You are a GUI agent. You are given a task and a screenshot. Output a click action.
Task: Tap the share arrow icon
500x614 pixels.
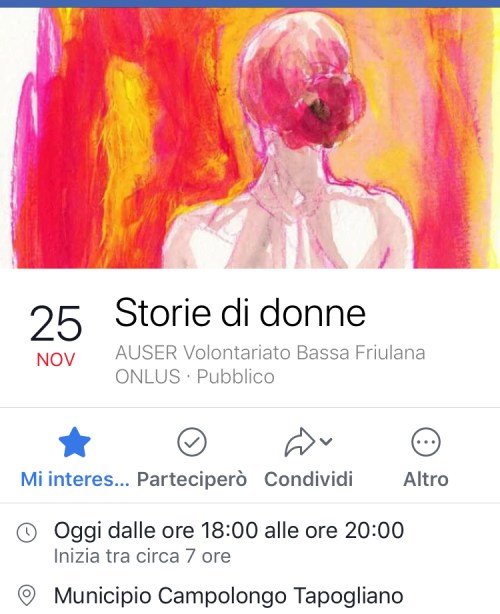(300, 442)
